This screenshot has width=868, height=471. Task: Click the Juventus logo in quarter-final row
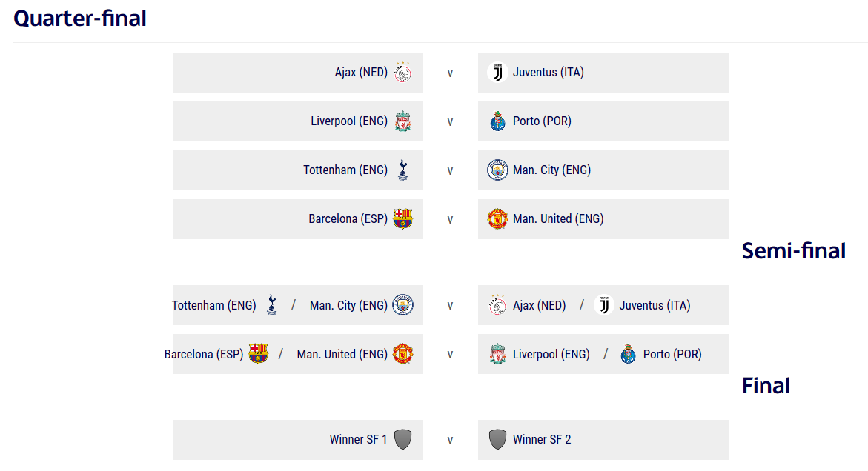point(497,73)
